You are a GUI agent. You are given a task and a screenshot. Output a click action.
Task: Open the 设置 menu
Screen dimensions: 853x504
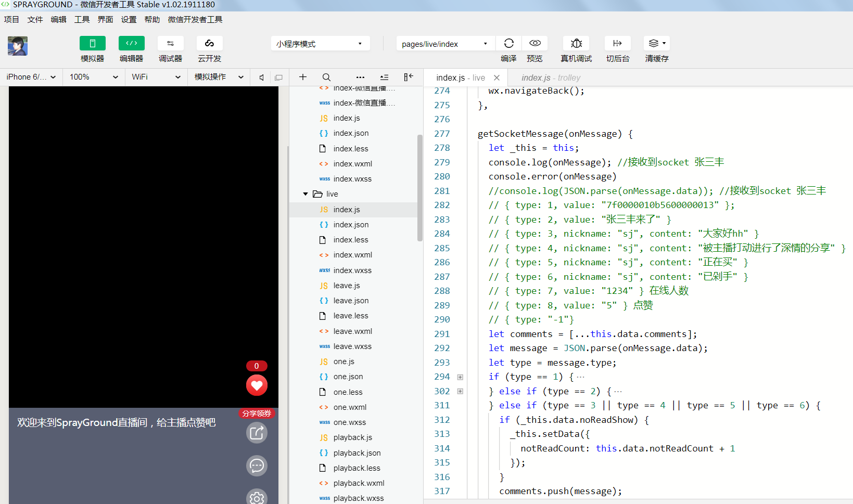tap(129, 19)
